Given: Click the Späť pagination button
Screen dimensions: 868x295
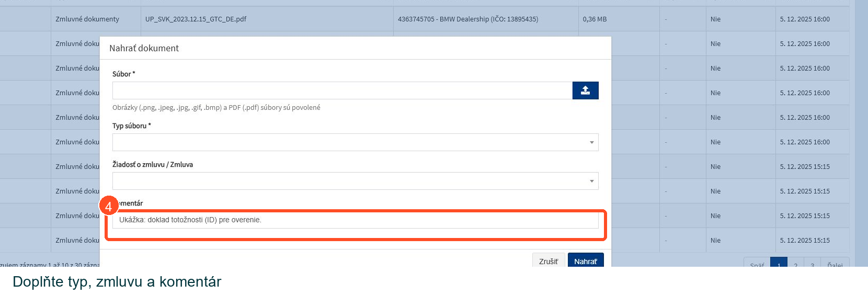Looking at the screenshot, I should click(x=757, y=263).
